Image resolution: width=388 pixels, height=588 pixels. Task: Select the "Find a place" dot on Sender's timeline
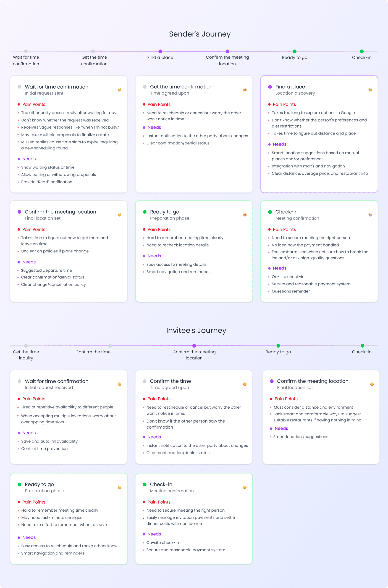[160, 51]
